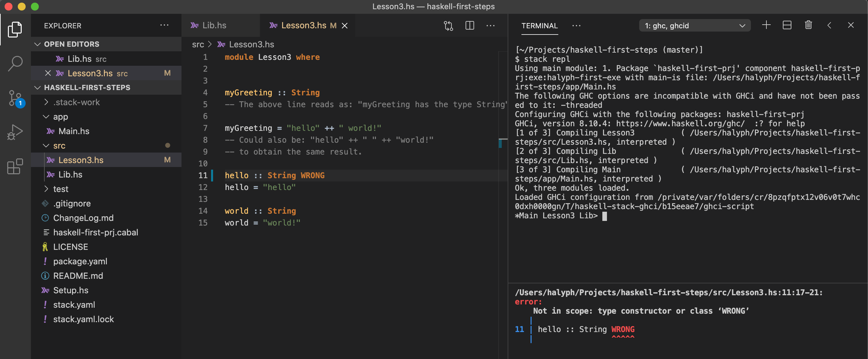Screen dimensions: 868x359
Task: Close the terminal panel
Action: click(851, 25)
